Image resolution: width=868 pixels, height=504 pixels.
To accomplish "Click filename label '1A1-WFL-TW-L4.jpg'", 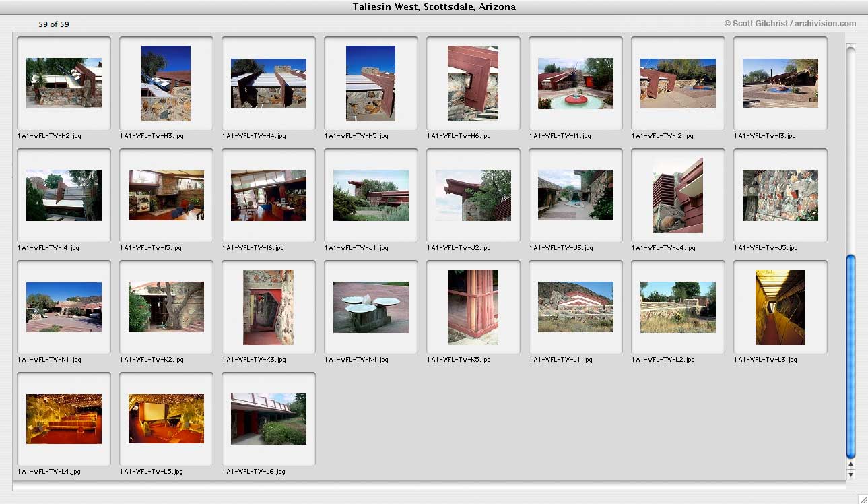I will point(49,472).
